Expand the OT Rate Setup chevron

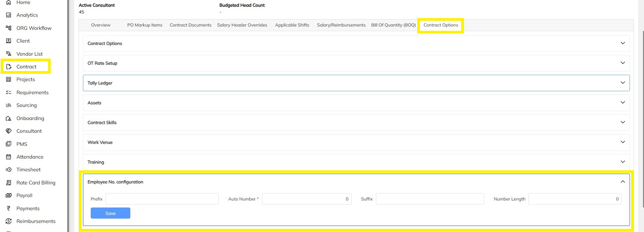622,63
